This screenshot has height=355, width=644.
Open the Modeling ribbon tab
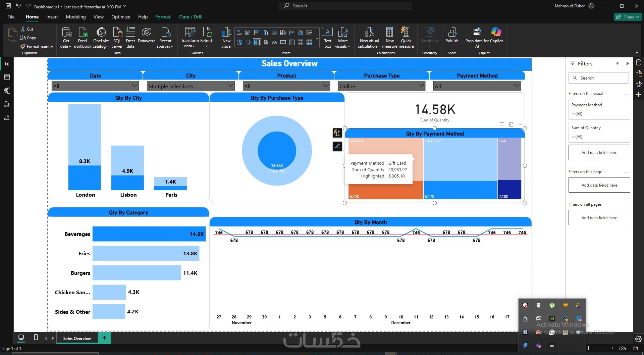coord(76,17)
